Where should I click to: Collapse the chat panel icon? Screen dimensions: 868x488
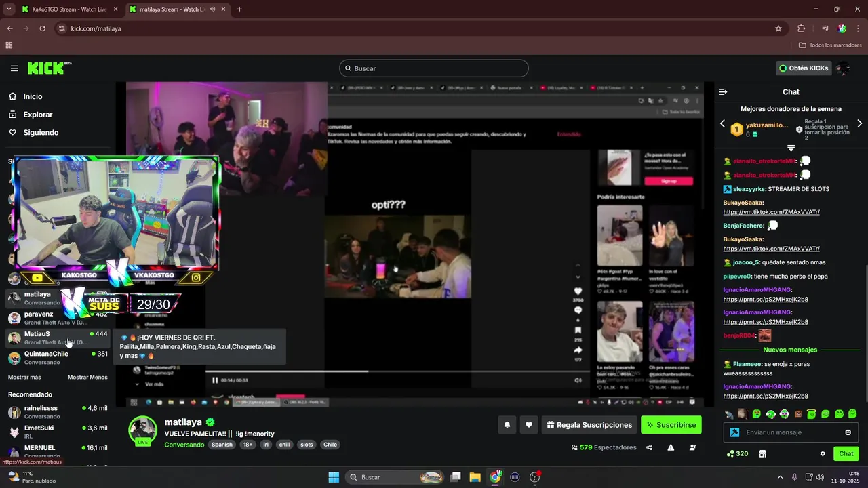coord(723,91)
